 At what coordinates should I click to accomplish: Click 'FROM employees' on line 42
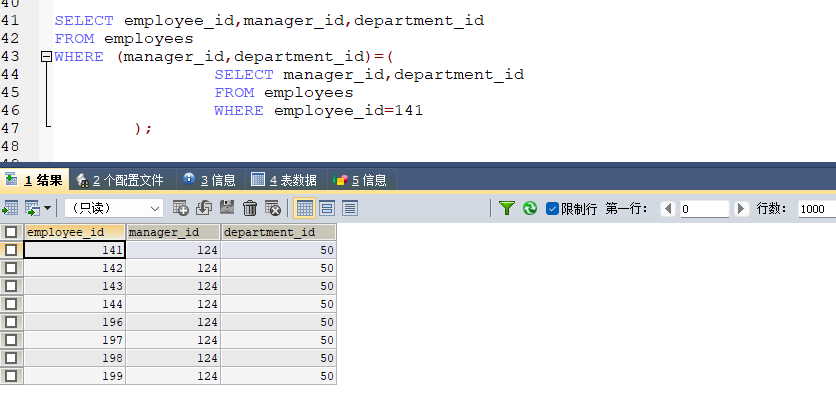(124, 39)
